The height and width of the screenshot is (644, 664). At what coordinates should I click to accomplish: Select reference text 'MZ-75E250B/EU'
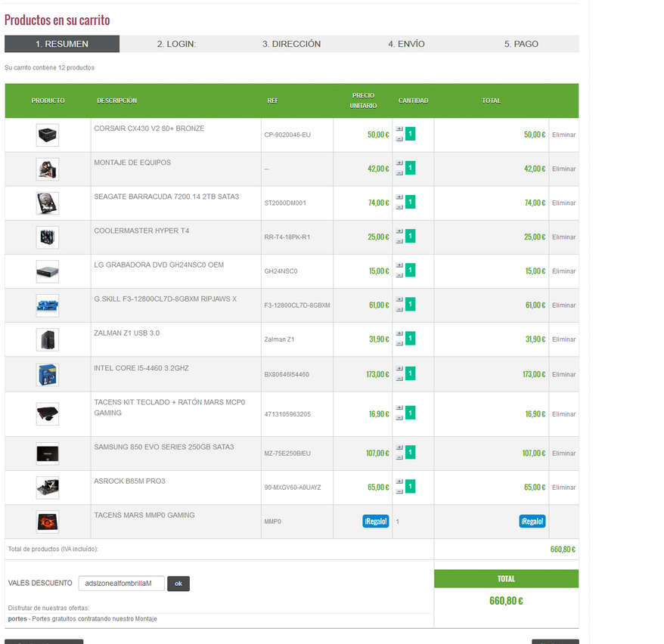[x=287, y=454]
